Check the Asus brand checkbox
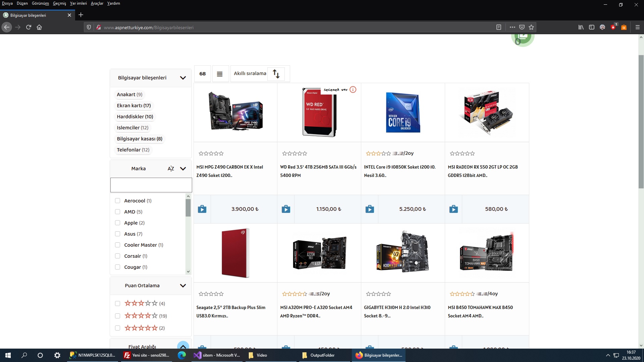The image size is (644, 362). click(x=117, y=234)
